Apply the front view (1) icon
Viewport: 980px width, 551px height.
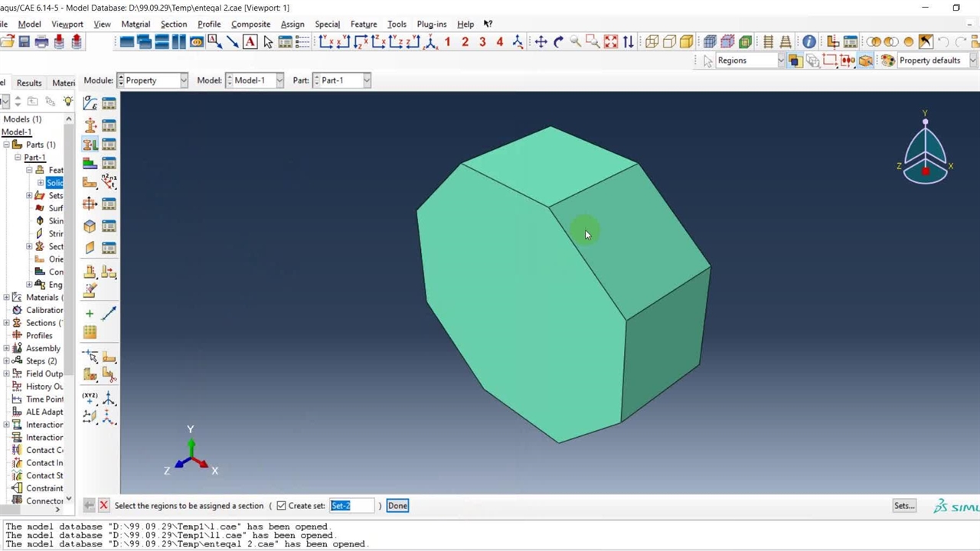pyautogui.click(x=447, y=42)
